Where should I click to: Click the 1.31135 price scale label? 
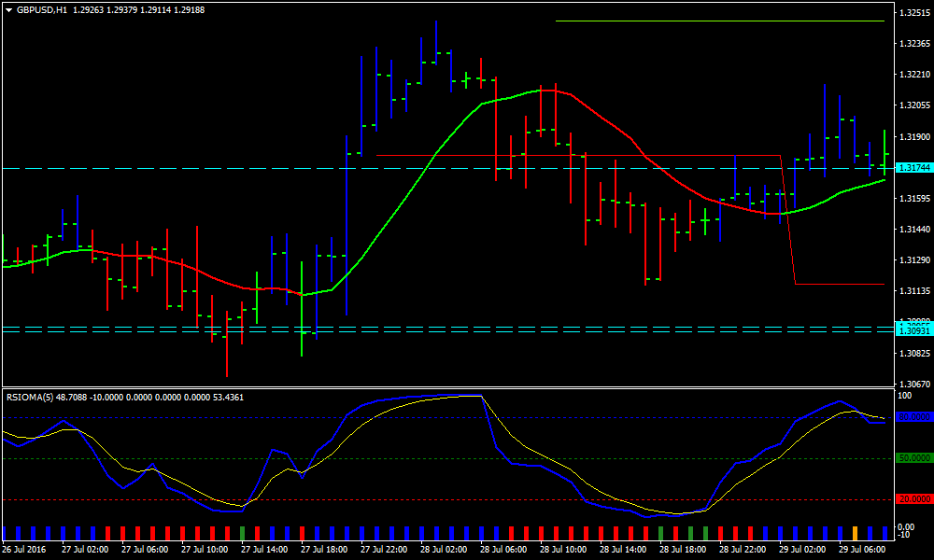tap(912, 291)
